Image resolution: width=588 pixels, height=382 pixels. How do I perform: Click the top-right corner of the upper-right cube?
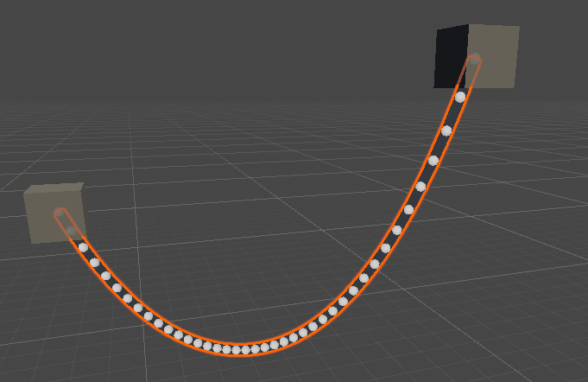519,27
